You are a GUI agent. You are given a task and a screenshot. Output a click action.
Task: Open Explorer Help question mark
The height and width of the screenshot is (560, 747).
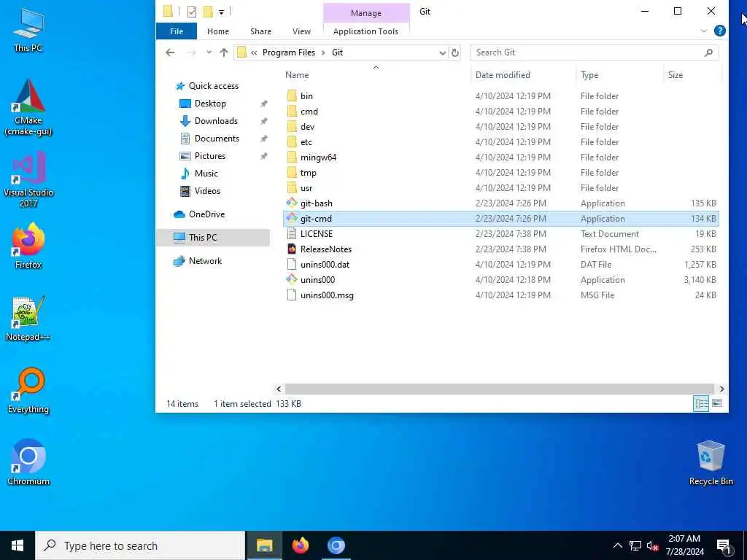[x=719, y=31]
